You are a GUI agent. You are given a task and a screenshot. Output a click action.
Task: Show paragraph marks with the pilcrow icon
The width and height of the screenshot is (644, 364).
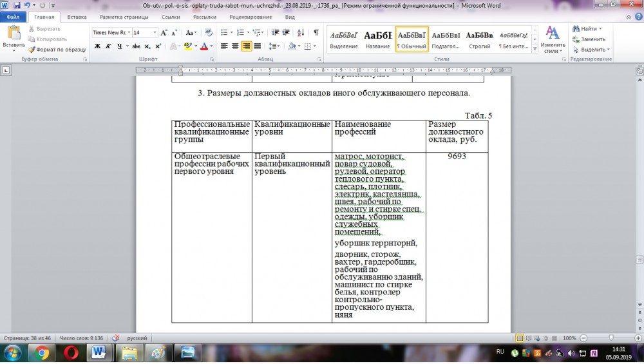(x=316, y=32)
